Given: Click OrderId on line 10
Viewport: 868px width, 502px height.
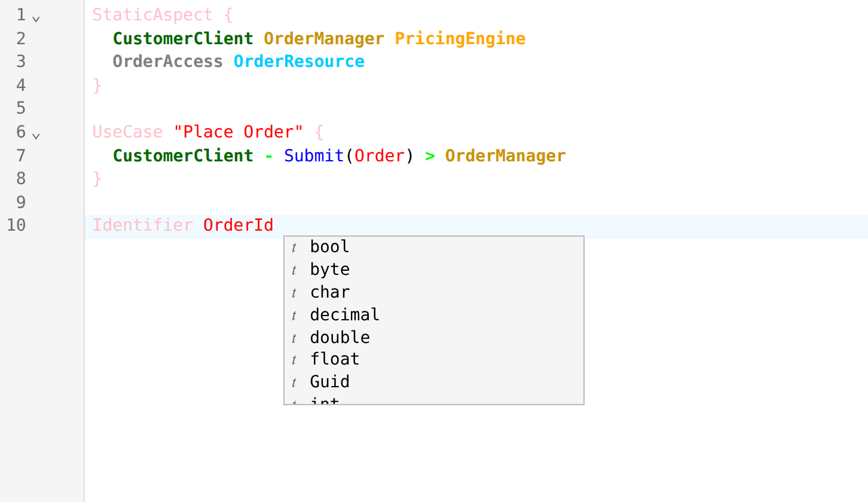Looking at the screenshot, I should point(239,225).
